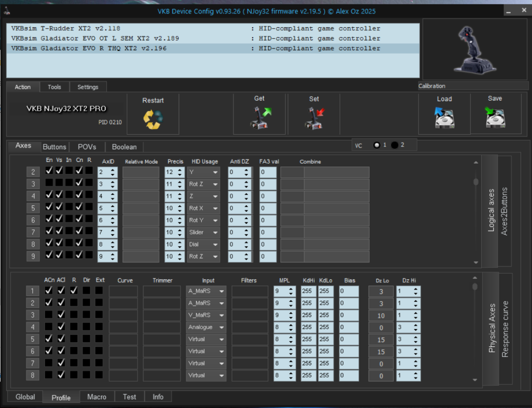Viewport: 532px width, 408px height.
Task: Open the HID Usage dropdown showing Rot X
Action: pos(204,208)
